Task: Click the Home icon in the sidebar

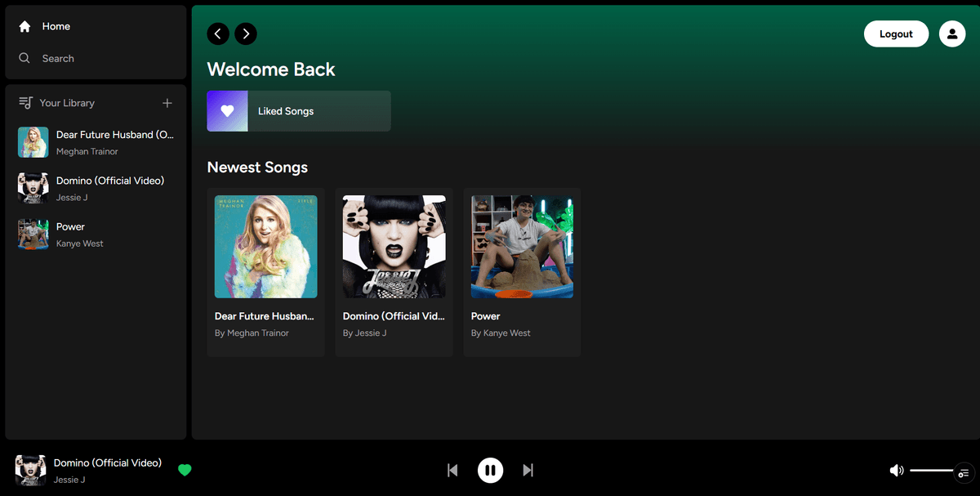Action: tap(24, 25)
